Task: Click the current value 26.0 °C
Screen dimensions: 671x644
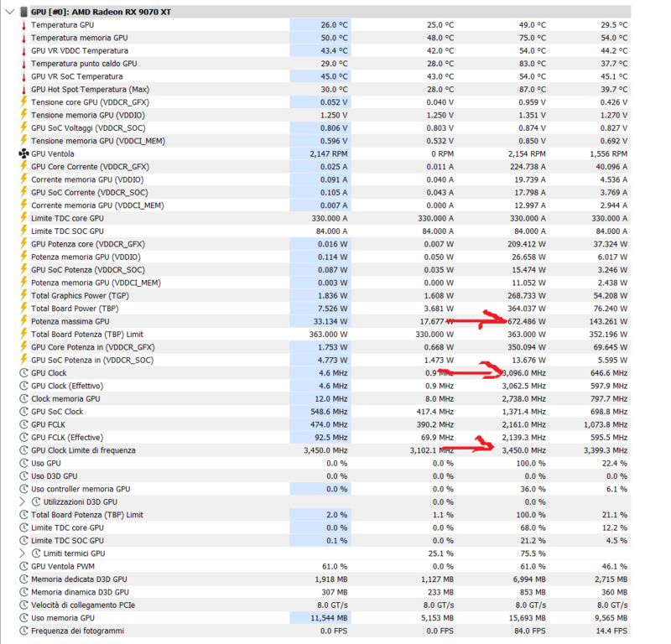Action: [x=334, y=25]
